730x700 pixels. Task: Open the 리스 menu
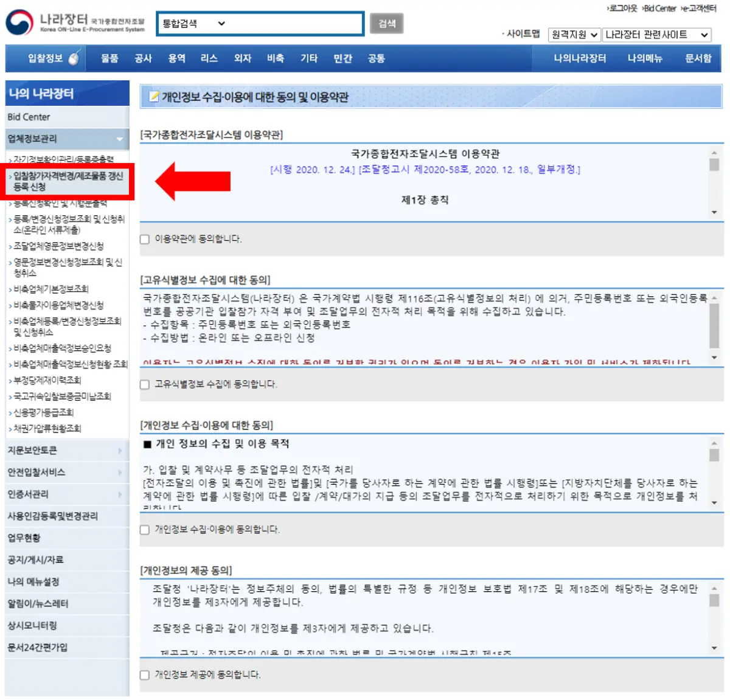point(209,58)
